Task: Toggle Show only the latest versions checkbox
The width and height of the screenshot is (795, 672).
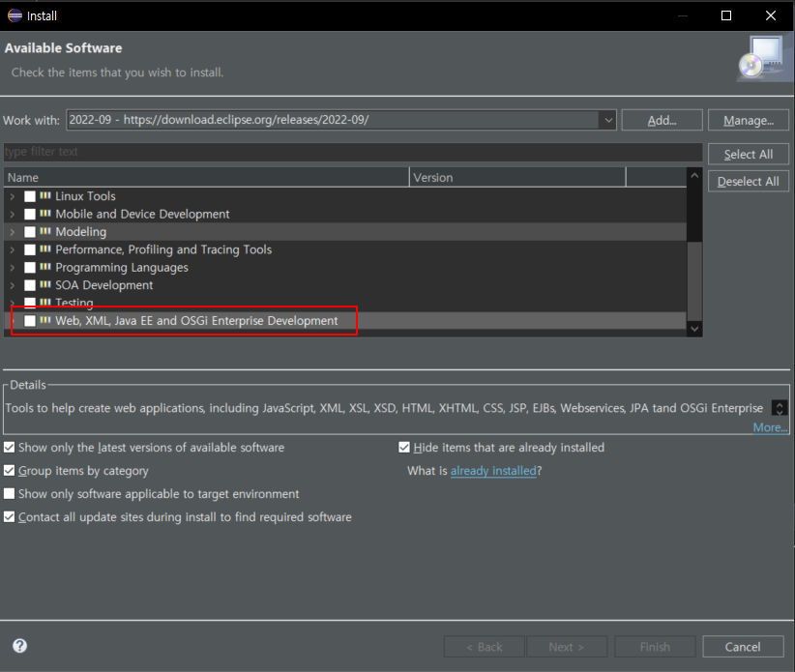Action: pyautogui.click(x=9, y=447)
